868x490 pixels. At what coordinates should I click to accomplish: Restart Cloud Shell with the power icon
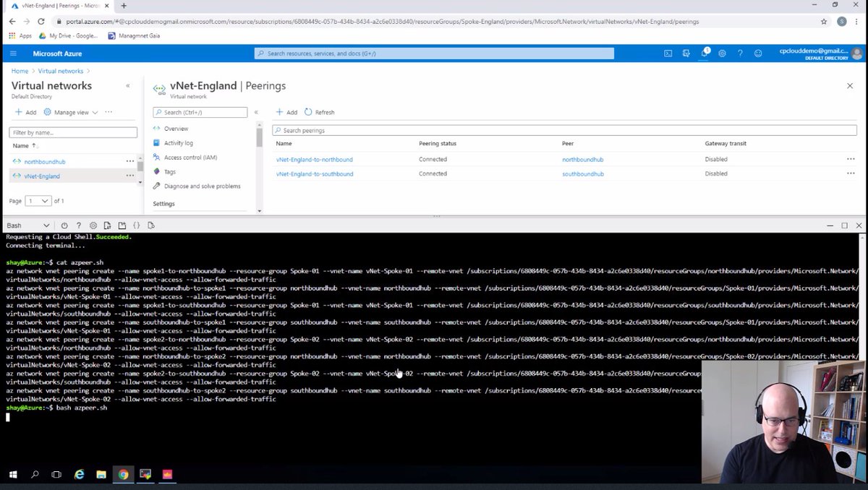64,225
